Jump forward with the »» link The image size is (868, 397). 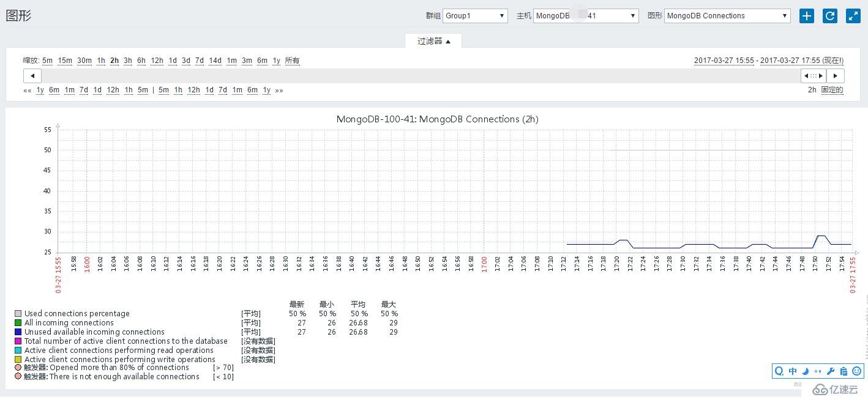click(x=279, y=91)
